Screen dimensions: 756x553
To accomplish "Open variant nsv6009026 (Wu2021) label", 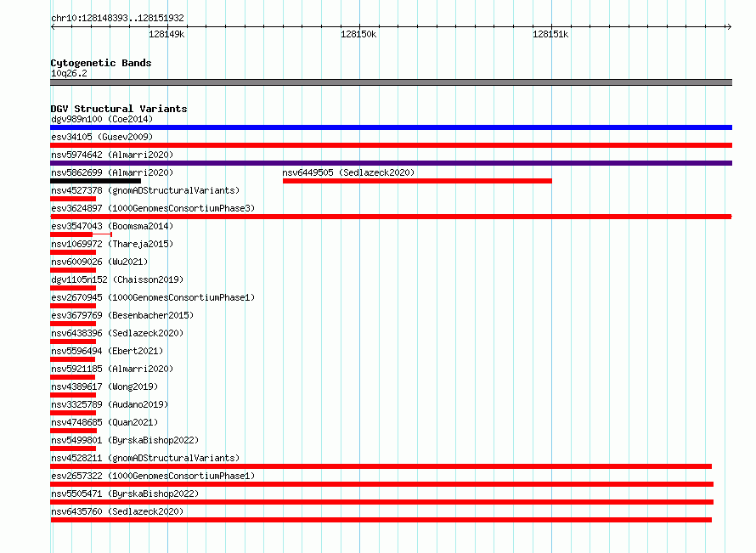I will [x=99, y=262].
